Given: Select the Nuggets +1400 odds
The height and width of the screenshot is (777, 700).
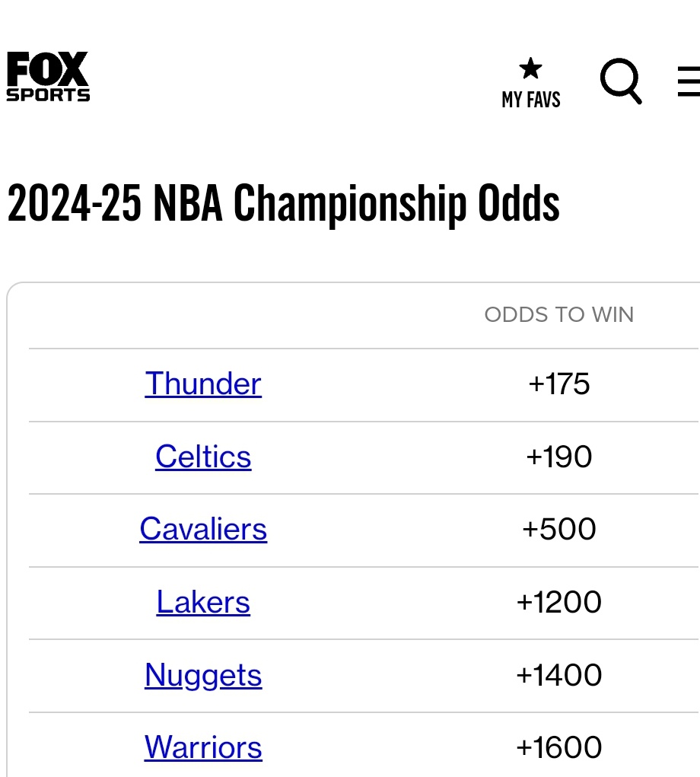Looking at the screenshot, I should (x=559, y=675).
